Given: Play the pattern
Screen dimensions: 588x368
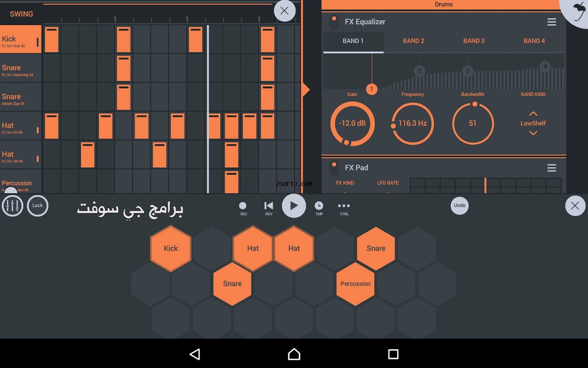Looking at the screenshot, I should point(294,206).
